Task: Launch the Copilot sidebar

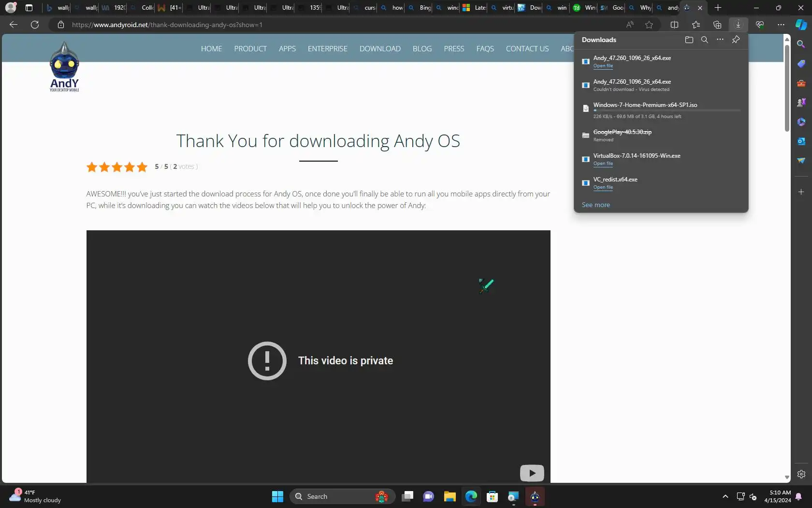Action: pyautogui.click(x=801, y=25)
